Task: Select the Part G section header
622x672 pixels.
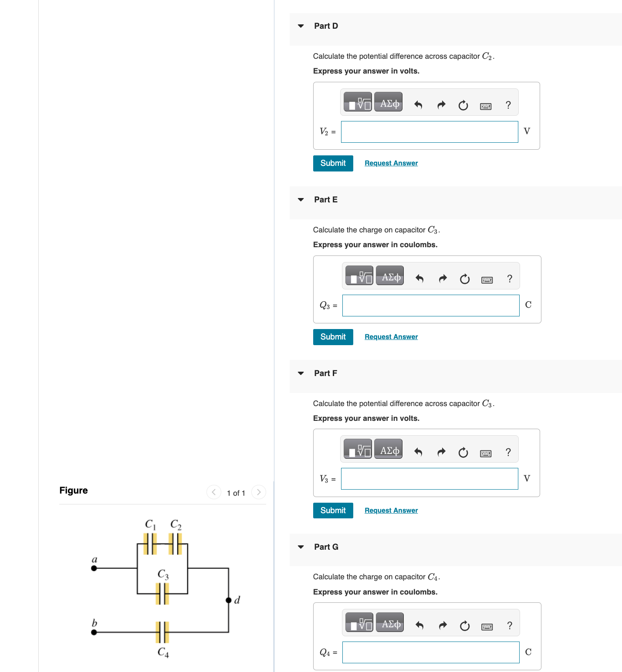Action: [326, 547]
